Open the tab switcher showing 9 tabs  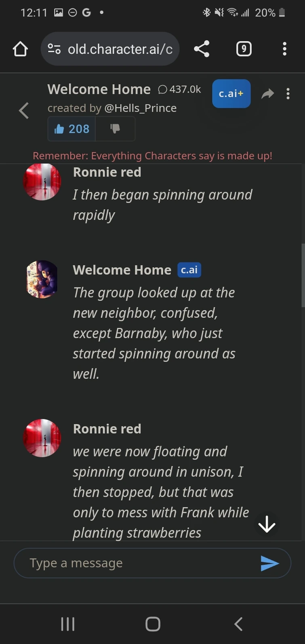[244, 49]
